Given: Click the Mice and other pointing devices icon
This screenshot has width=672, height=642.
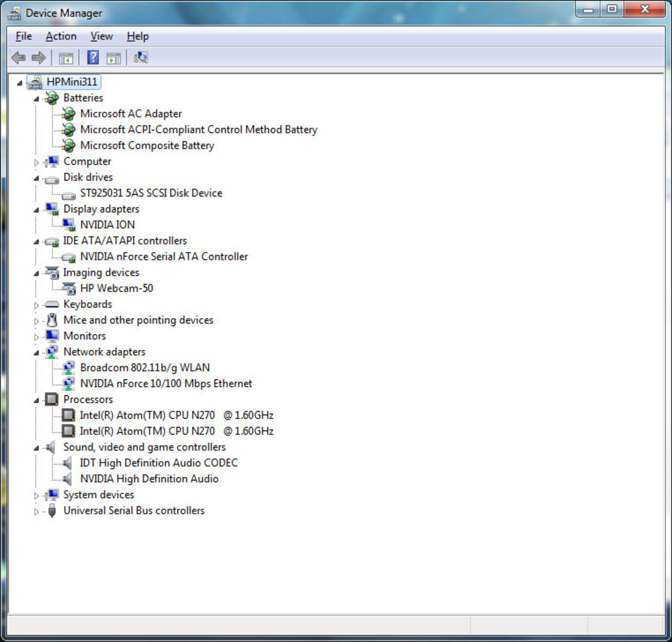Looking at the screenshot, I should [52, 320].
